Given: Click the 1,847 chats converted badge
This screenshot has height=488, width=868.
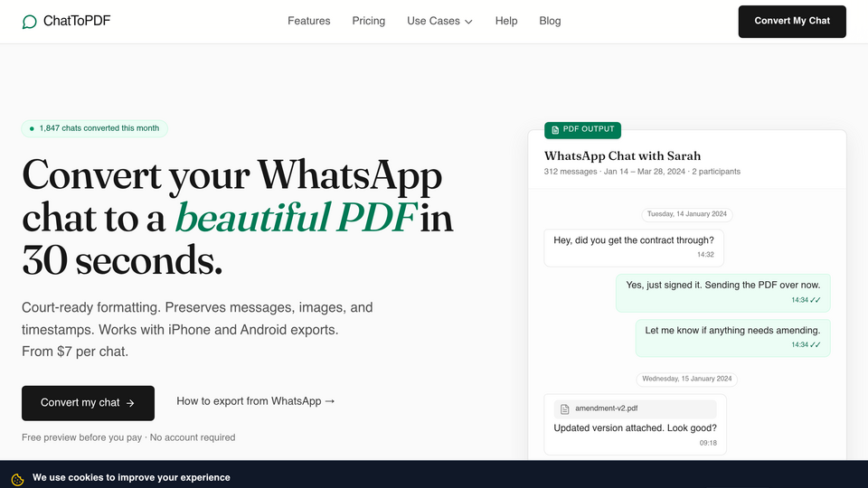Looking at the screenshot, I should [x=95, y=128].
